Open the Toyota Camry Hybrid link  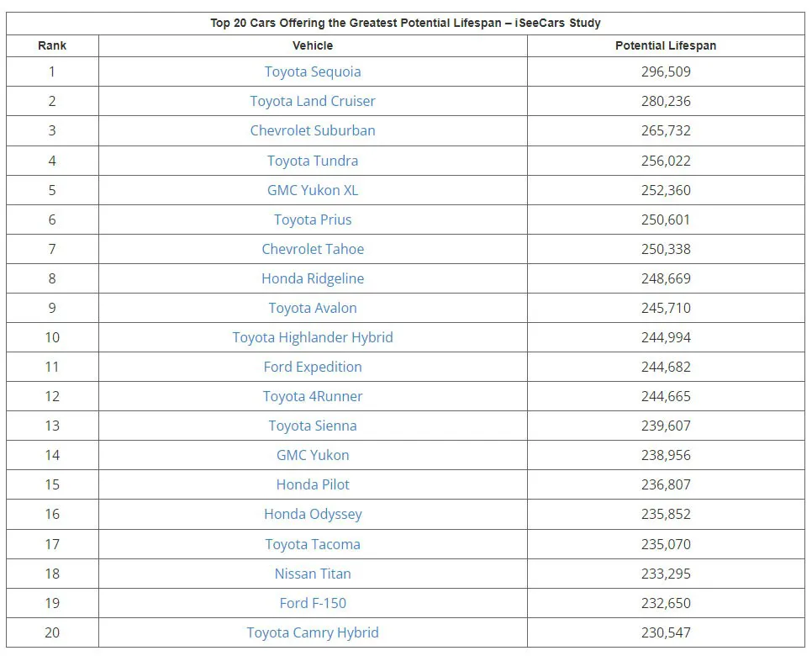tap(313, 632)
